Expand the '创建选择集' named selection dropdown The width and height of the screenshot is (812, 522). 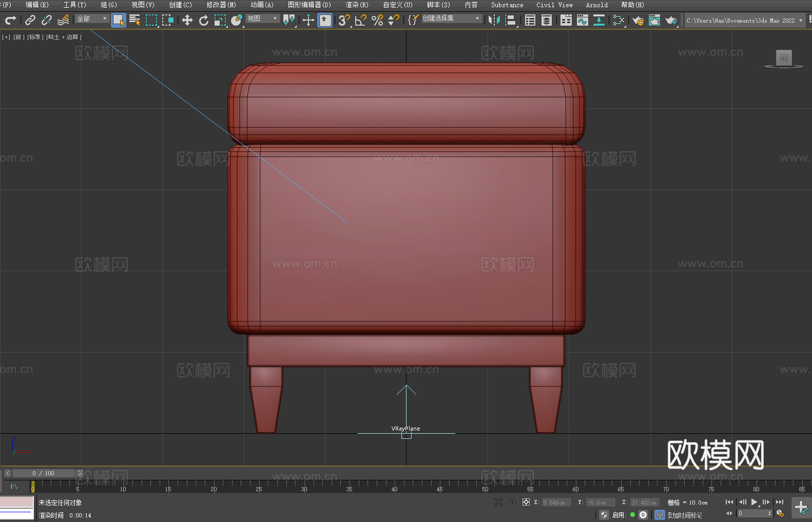click(451, 18)
